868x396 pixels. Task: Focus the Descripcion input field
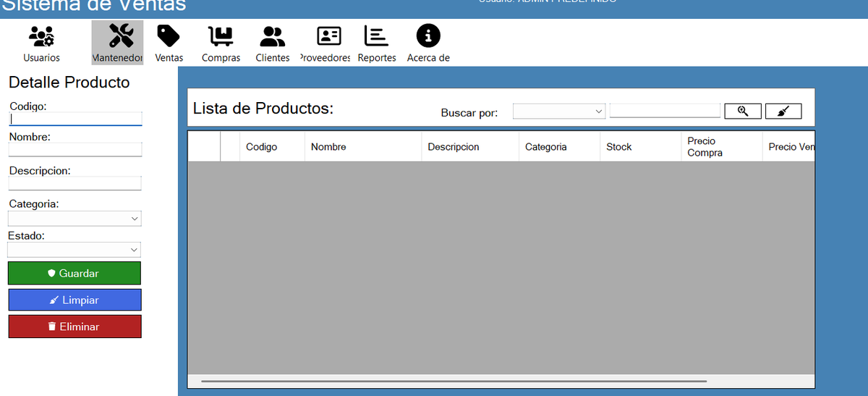click(75, 183)
